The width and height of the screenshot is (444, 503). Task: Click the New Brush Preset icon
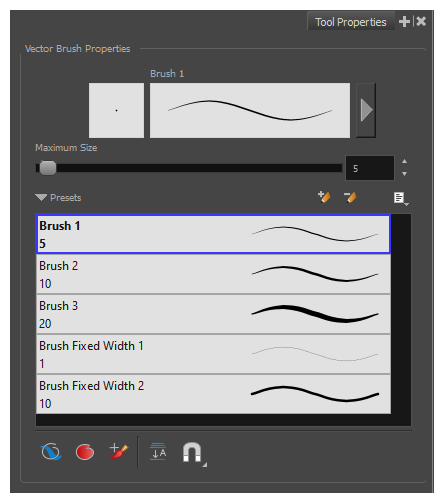click(324, 197)
